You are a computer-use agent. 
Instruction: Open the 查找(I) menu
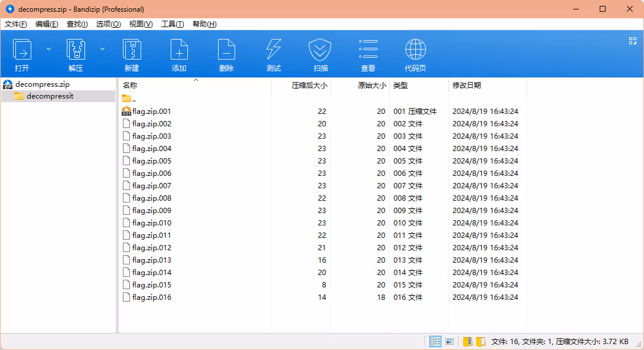(x=77, y=24)
